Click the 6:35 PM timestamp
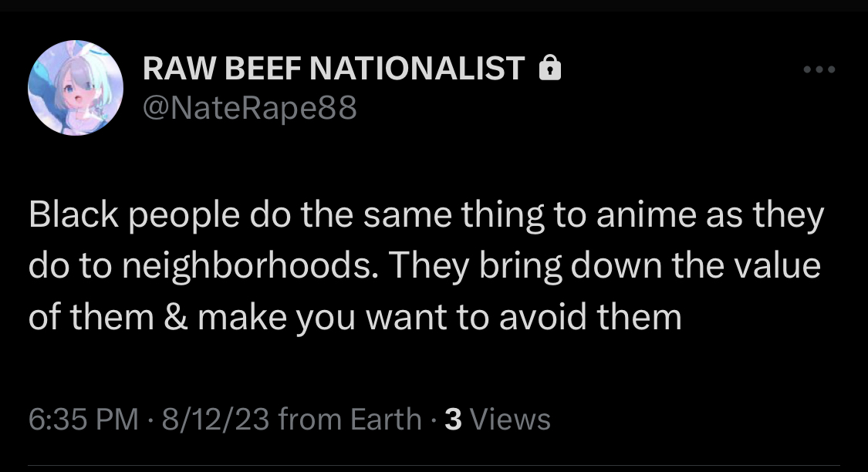This screenshot has height=472, width=868. (83, 420)
